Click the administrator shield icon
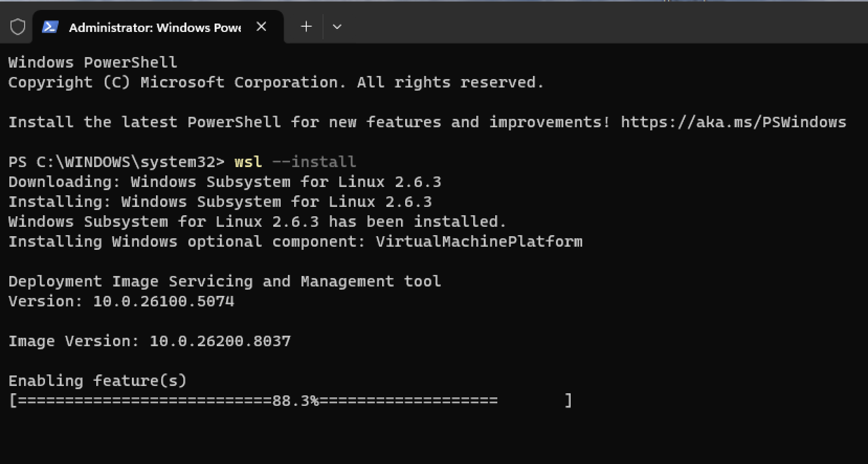 pos(18,27)
